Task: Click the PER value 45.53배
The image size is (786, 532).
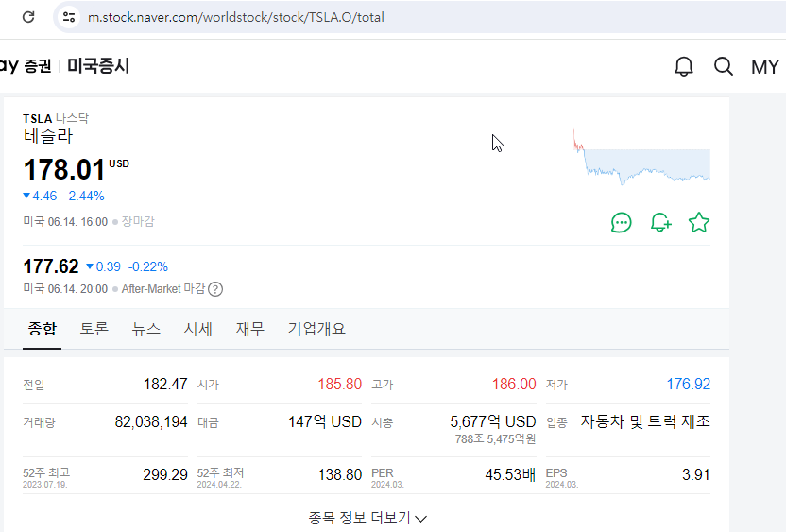Action: (x=511, y=474)
